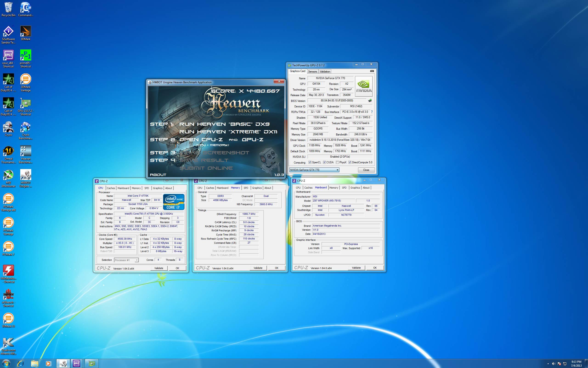This screenshot has width=588, height=368.
Task: Click the Close button in GPU-Z
Action: coord(366,170)
